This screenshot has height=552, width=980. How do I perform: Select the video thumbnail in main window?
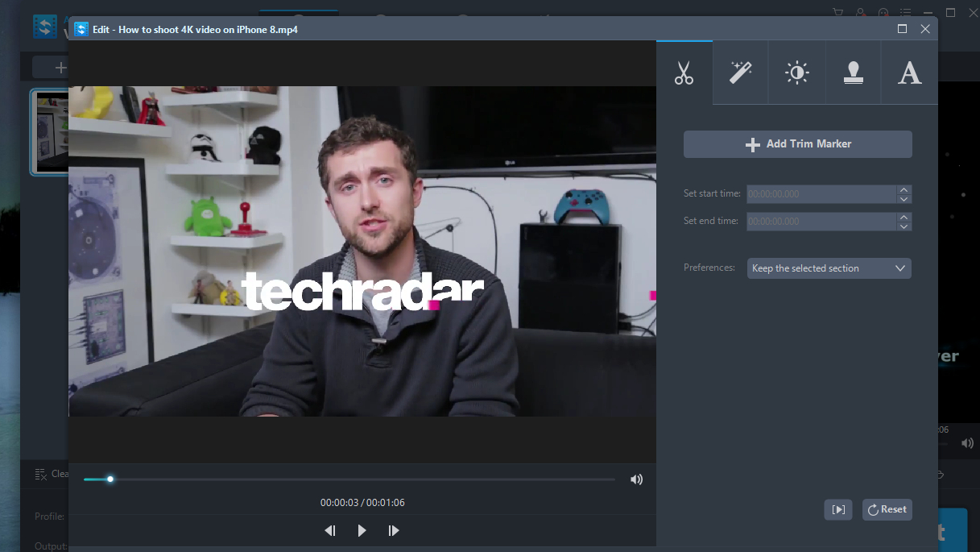pos(50,132)
